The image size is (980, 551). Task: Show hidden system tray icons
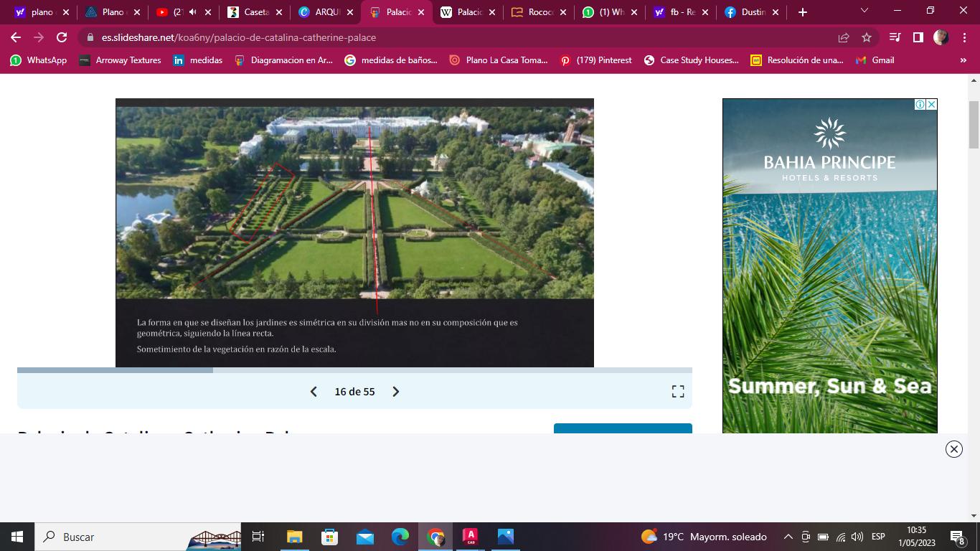click(x=788, y=537)
